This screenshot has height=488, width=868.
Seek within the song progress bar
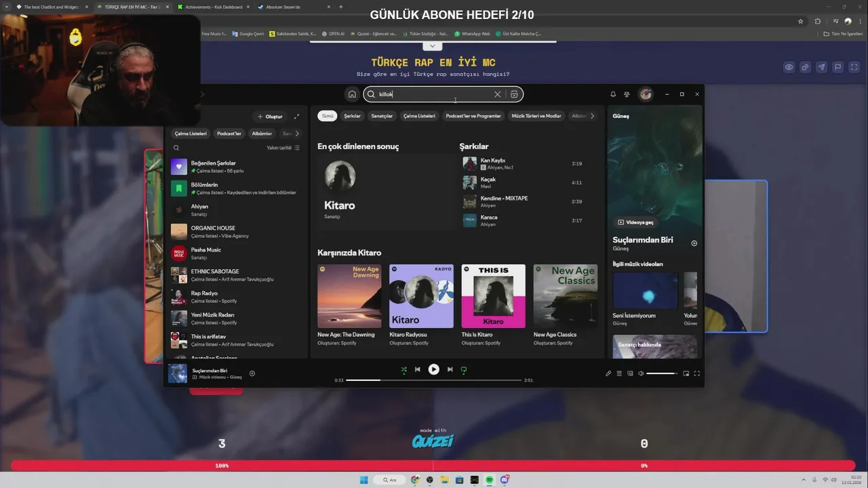433,380
